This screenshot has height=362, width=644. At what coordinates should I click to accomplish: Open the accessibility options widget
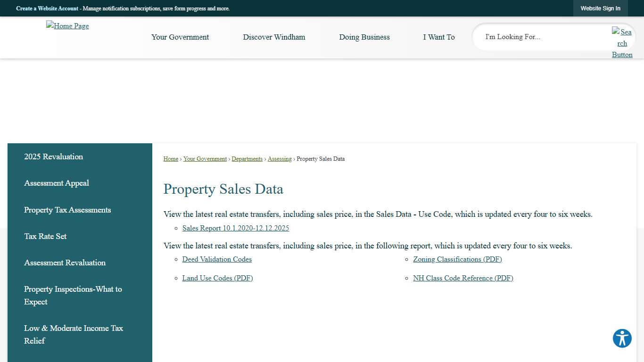pos(622,338)
